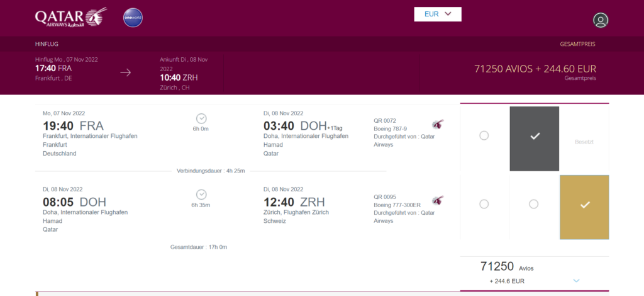Screen dimensions: 644x296
Task: Click the Qatar oryx icon beside QR 0072
Action: click(438, 124)
